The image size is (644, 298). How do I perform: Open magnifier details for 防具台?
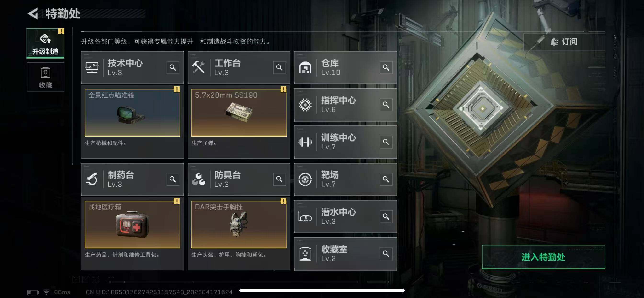tap(279, 179)
